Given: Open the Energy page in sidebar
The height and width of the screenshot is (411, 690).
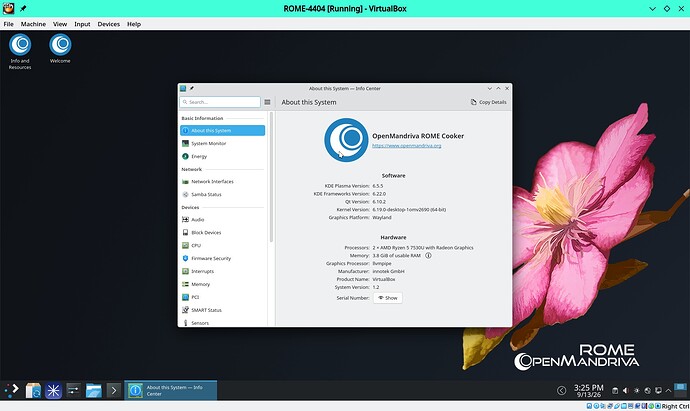Looking at the screenshot, I should click(x=222, y=156).
